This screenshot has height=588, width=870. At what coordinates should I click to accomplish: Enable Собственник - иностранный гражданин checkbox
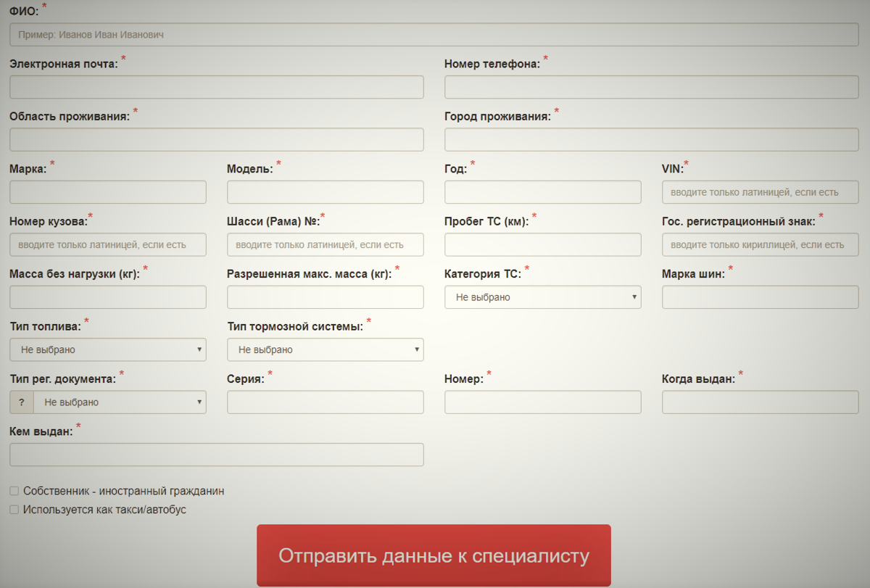click(x=14, y=491)
